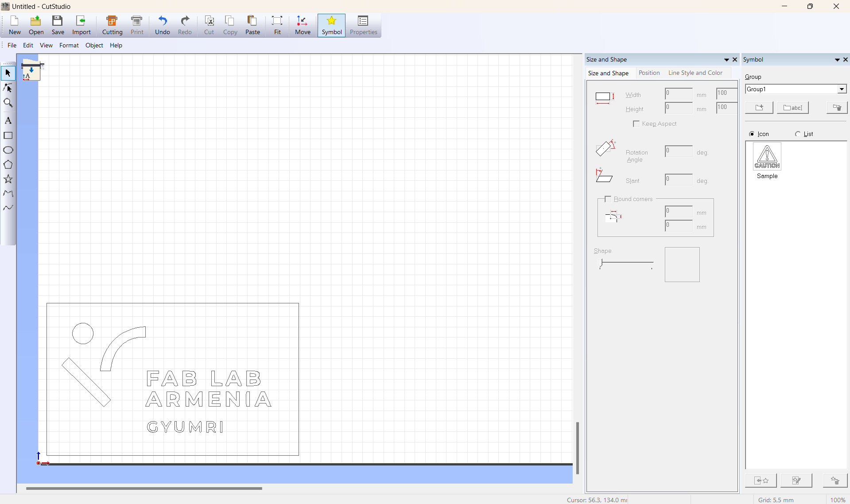Screen dimensions: 850x504
Task: Open the Symbol panel menu arrow
Action: [837, 60]
